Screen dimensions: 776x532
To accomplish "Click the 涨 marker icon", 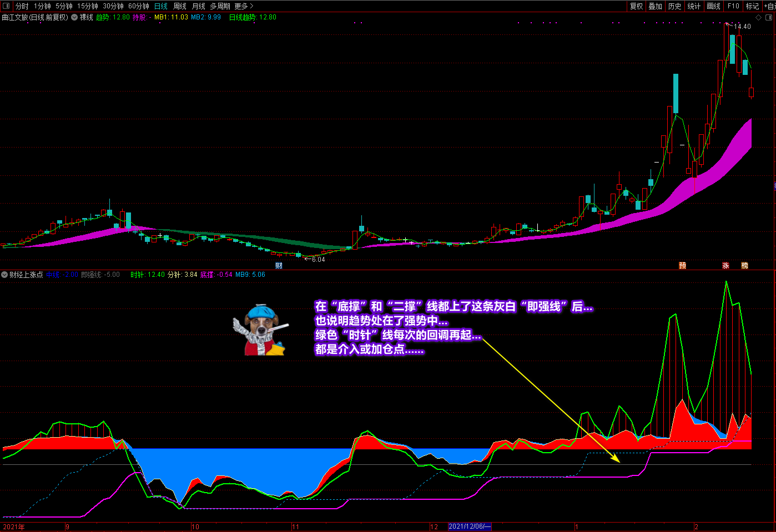I will click(725, 266).
